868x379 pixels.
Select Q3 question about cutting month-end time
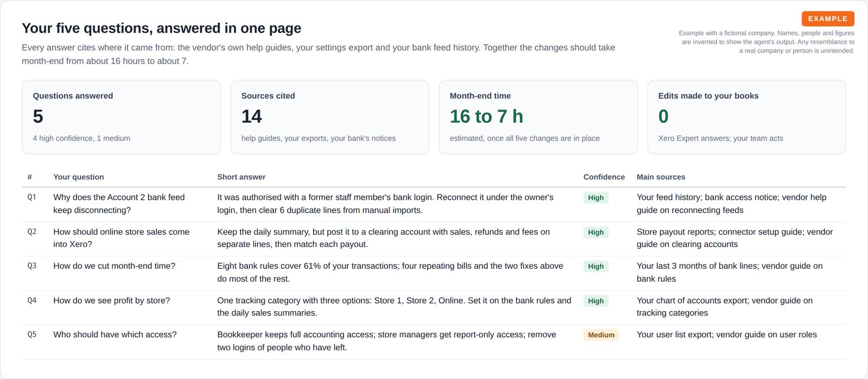[x=114, y=266]
